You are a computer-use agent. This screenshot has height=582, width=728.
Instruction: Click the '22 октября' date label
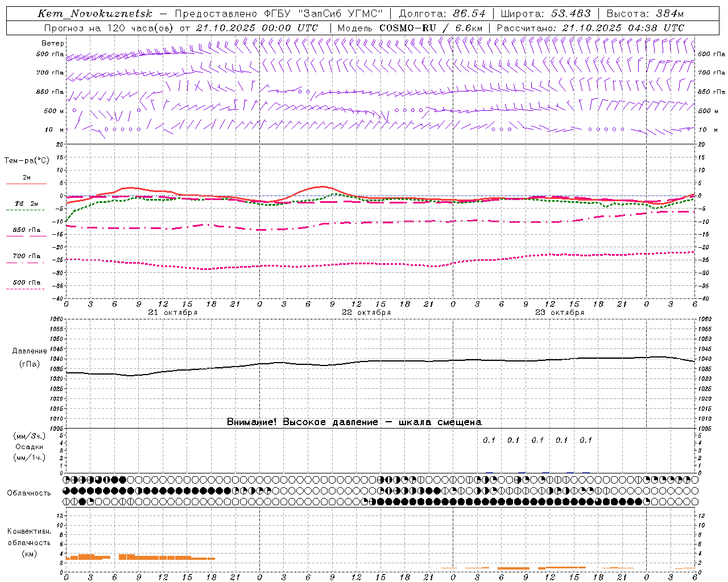tap(366, 313)
